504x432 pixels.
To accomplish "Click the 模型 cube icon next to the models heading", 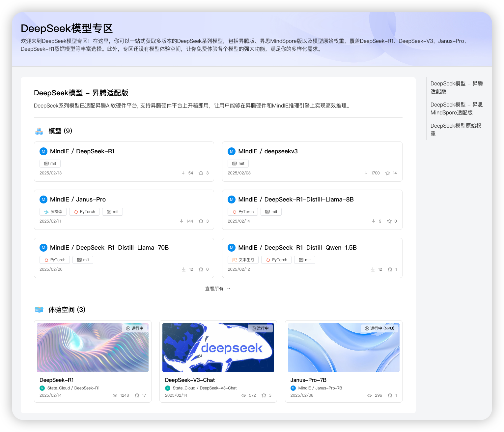I will point(39,131).
